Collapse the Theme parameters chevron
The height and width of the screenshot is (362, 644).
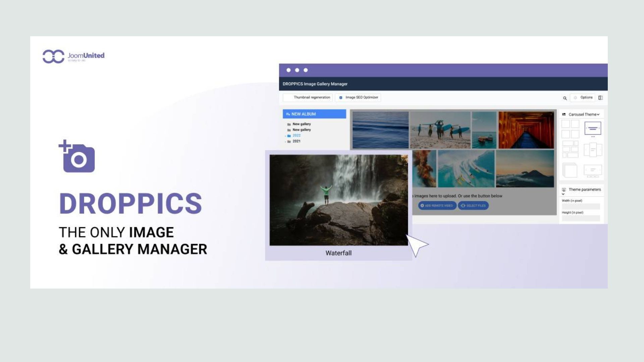563,194
